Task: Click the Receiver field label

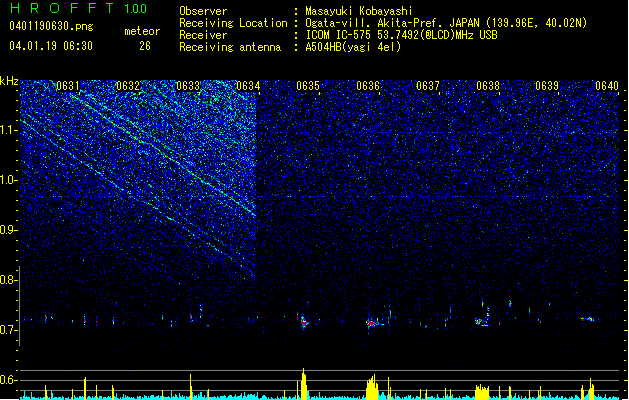Action: [x=203, y=35]
